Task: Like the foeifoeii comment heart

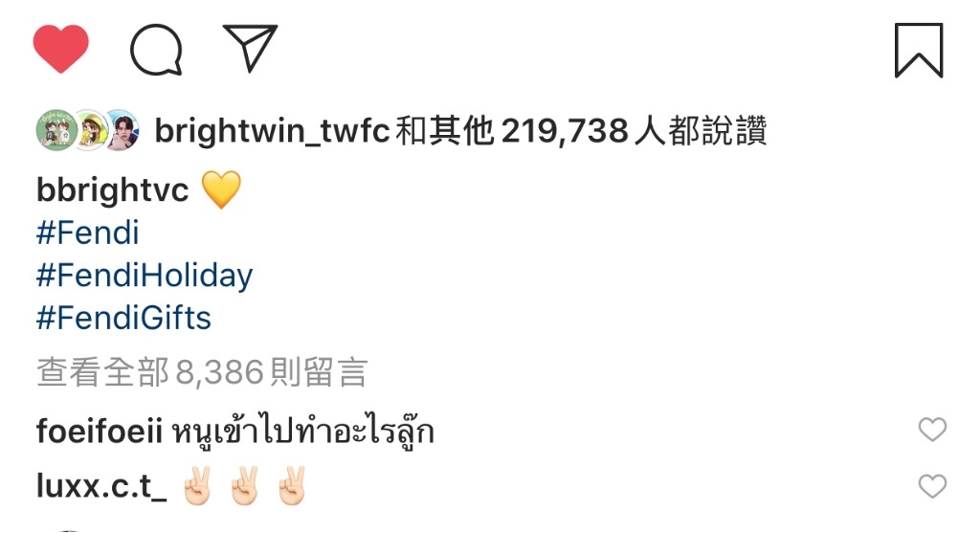Action: [932, 430]
